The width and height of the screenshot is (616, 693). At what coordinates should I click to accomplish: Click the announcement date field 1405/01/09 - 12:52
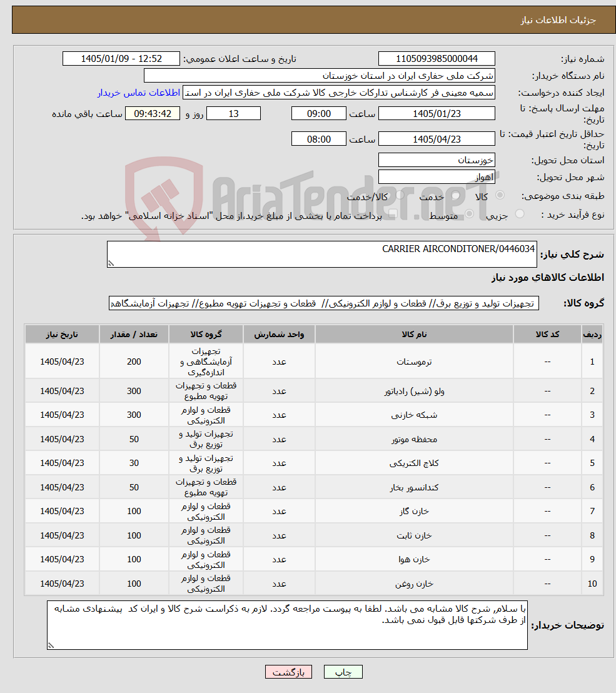[x=121, y=59]
